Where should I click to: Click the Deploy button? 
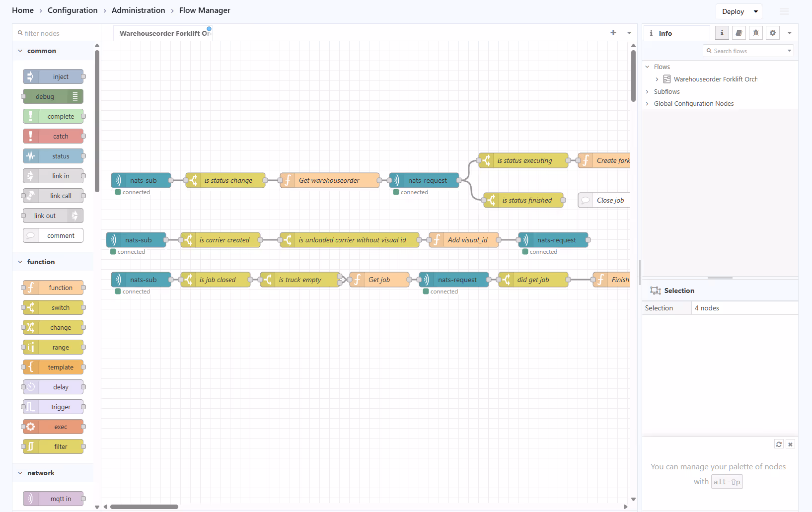pyautogui.click(x=733, y=11)
